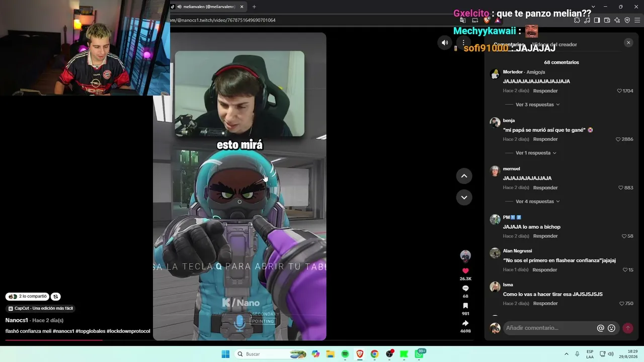Screen dimensions: 644x362
Task: Reply to Mortedor's comment
Action: pos(545,91)
